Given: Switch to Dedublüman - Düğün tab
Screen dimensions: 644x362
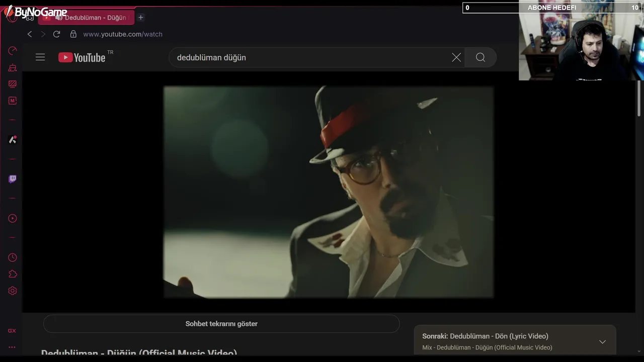Looking at the screenshot, I should [x=87, y=18].
